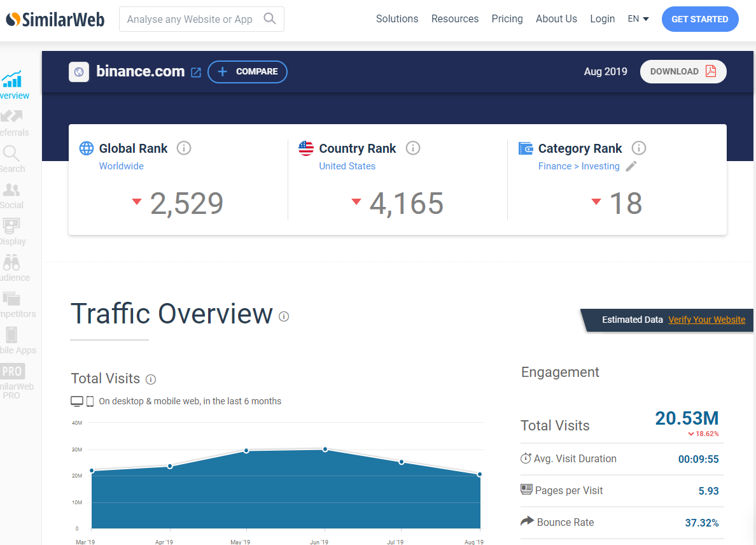This screenshot has height=545, width=756.
Task: Click the Bounce Rate arrow icon
Action: 528,521
